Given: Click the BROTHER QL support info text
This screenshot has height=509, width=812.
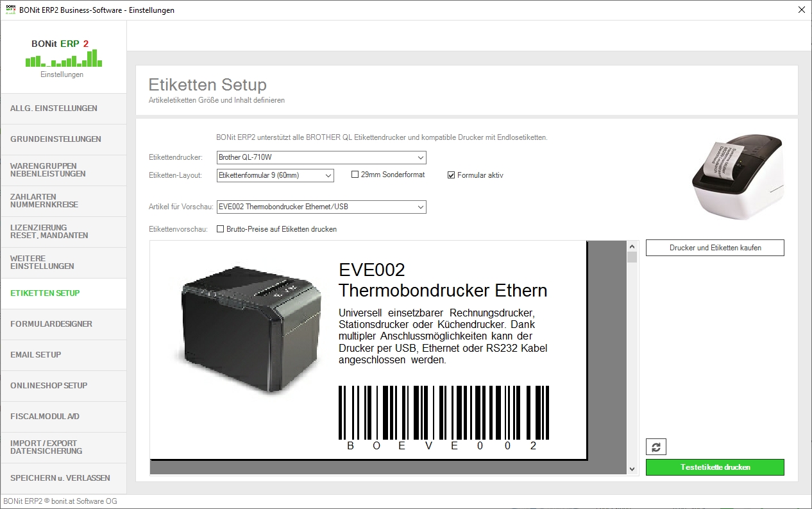Looking at the screenshot, I should click(382, 137).
